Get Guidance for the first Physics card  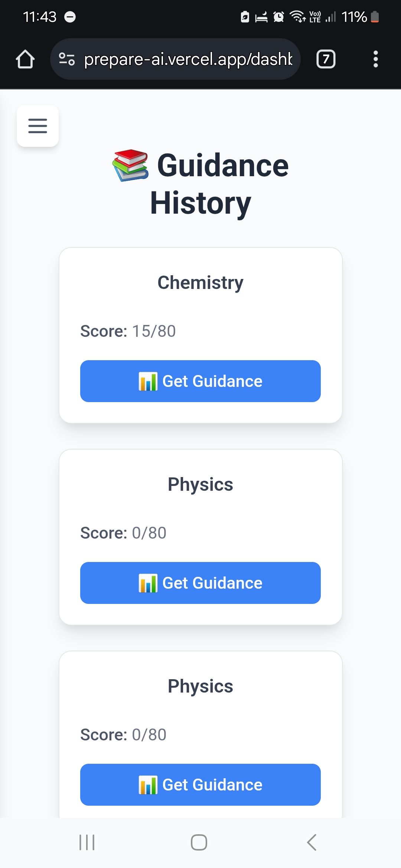200,583
